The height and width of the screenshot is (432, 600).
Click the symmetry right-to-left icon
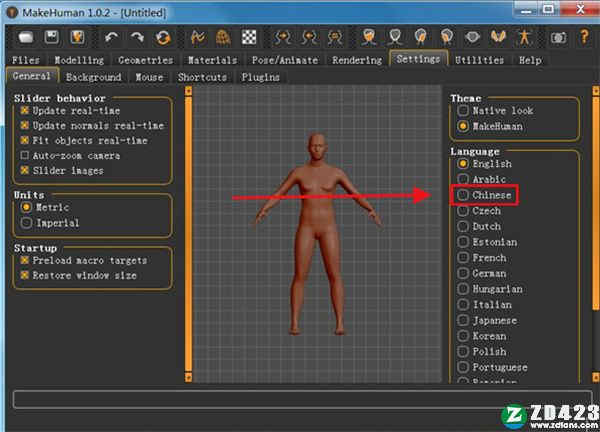pos(283,37)
